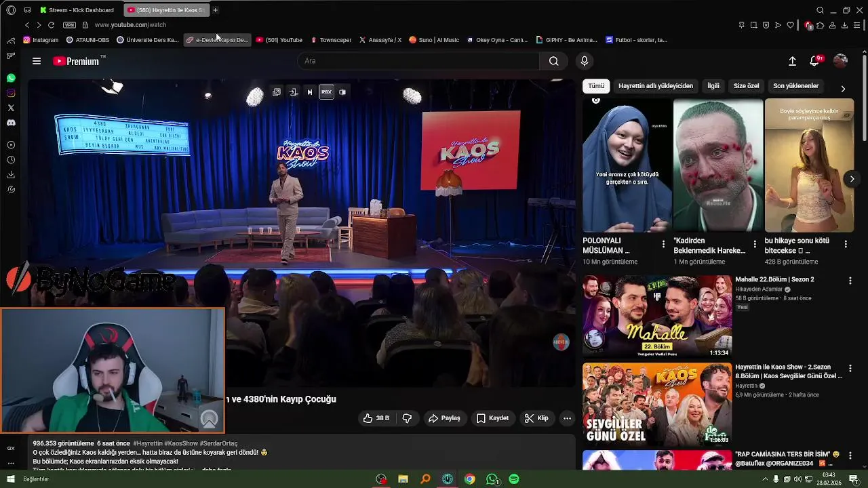Open YouTube notifications bell
Image resolution: width=868 pixels, height=488 pixels.
pyautogui.click(x=815, y=61)
